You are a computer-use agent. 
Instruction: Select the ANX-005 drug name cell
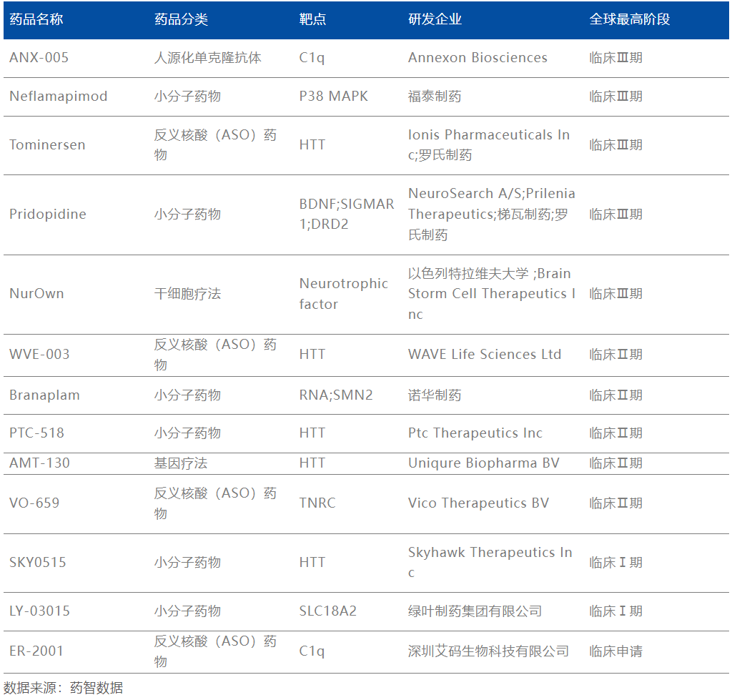[x=39, y=57]
